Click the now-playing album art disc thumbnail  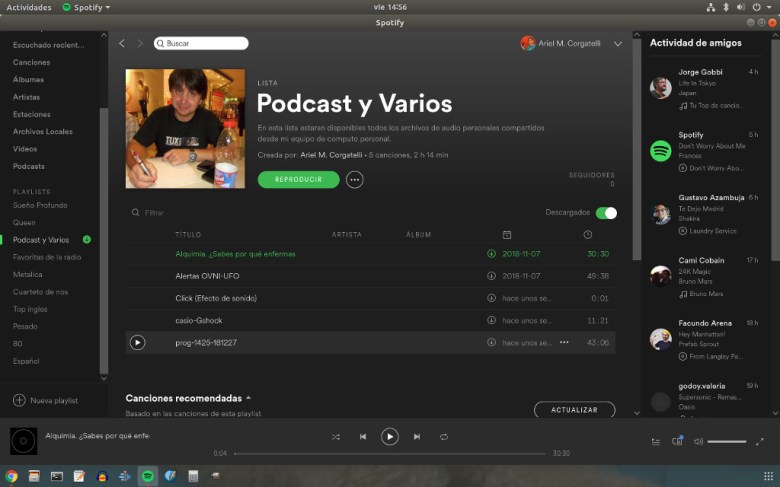[x=23, y=441]
